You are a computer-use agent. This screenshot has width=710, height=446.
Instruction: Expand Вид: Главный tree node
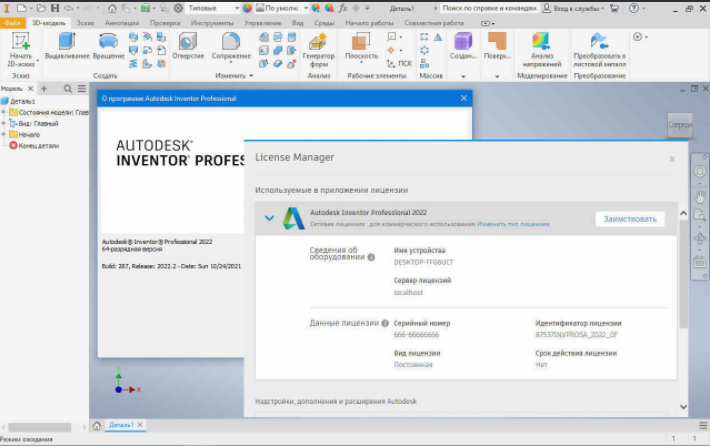pos(4,123)
